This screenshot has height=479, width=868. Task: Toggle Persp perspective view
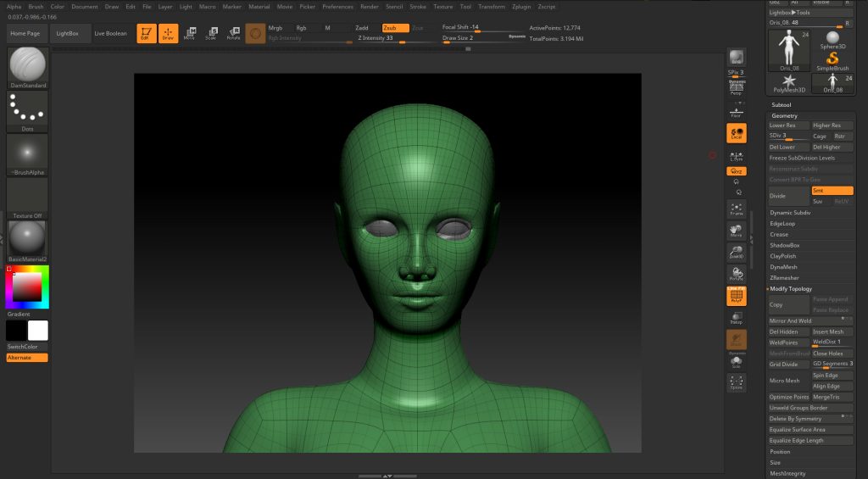pyautogui.click(x=737, y=86)
